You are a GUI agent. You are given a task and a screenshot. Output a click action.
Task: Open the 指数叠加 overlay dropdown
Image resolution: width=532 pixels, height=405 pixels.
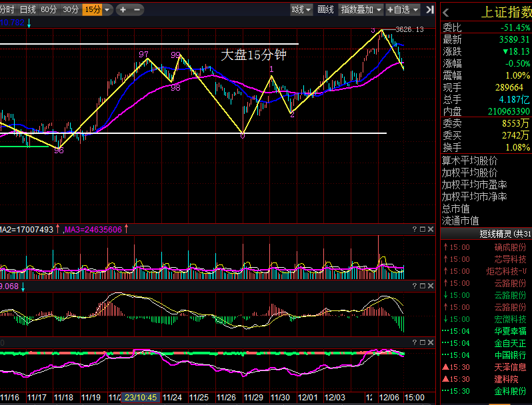tap(361, 9)
